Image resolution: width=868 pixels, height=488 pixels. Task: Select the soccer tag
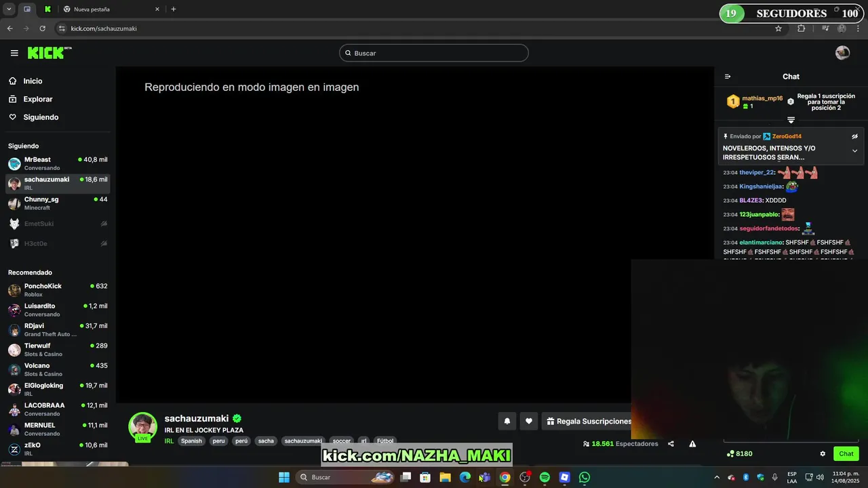tap(342, 441)
